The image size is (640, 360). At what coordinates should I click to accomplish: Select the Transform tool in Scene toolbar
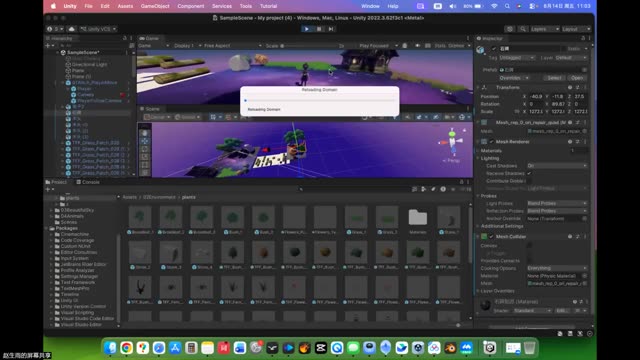pos(144,173)
